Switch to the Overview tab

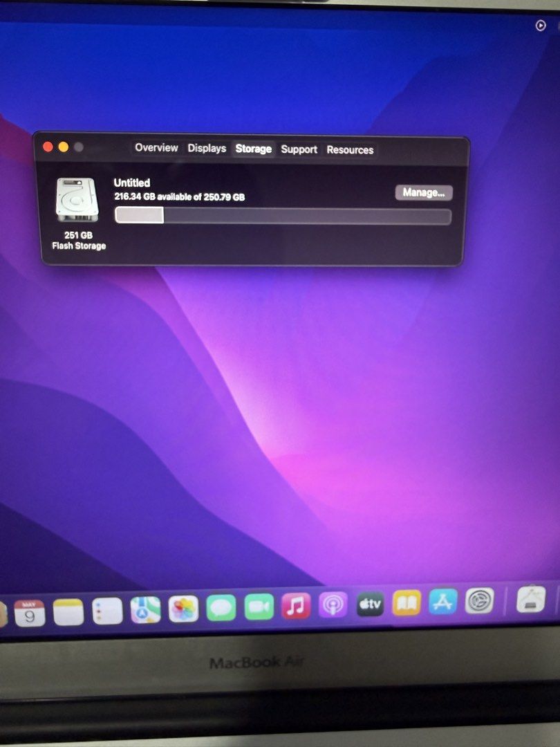tap(156, 148)
